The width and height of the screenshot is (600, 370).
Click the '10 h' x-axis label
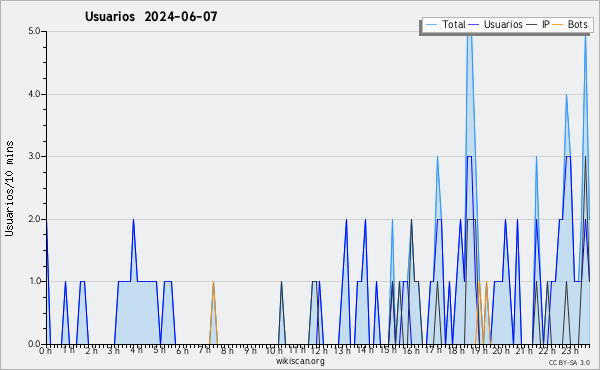[x=274, y=350]
